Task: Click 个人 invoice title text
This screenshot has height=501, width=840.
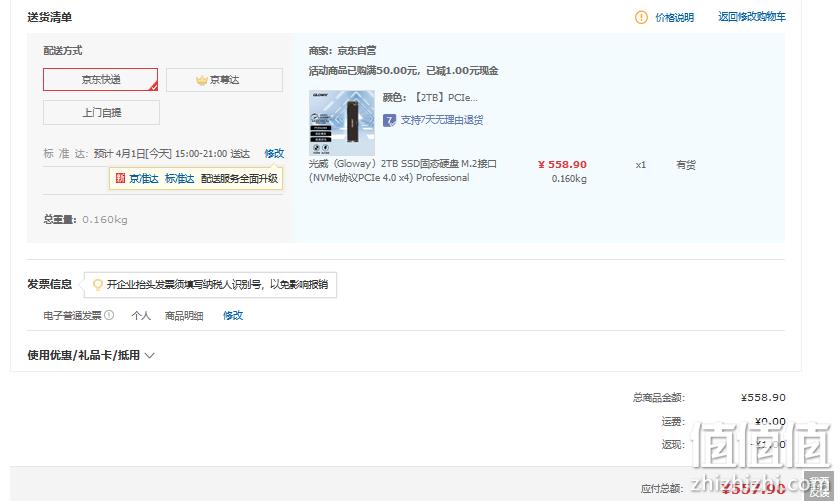Action: click(x=141, y=316)
